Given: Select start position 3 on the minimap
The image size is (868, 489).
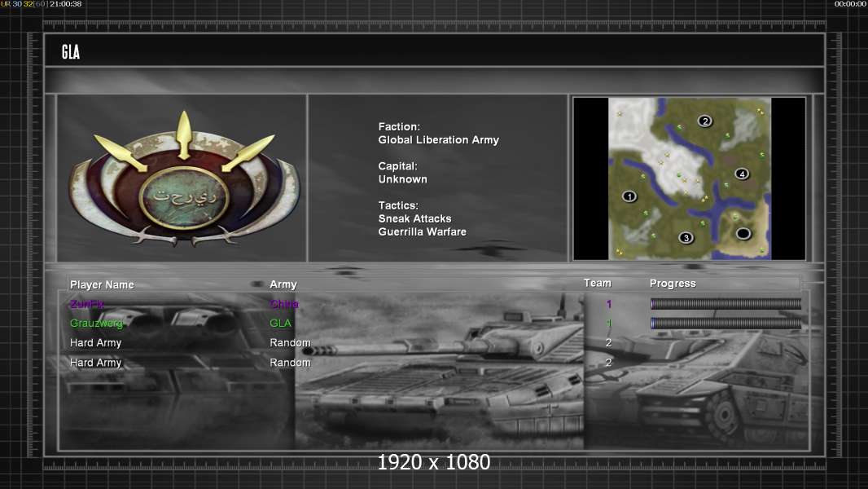Looking at the screenshot, I should point(686,238).
